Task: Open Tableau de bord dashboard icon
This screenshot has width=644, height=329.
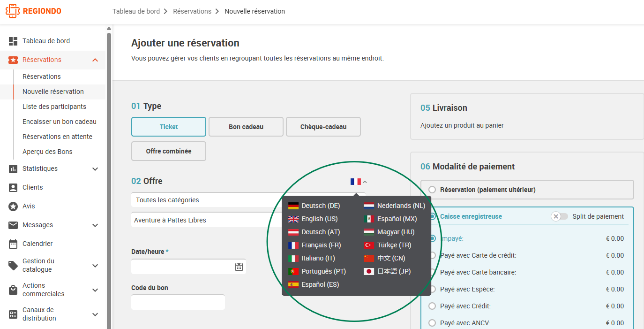Action: [x=13, y=41]
